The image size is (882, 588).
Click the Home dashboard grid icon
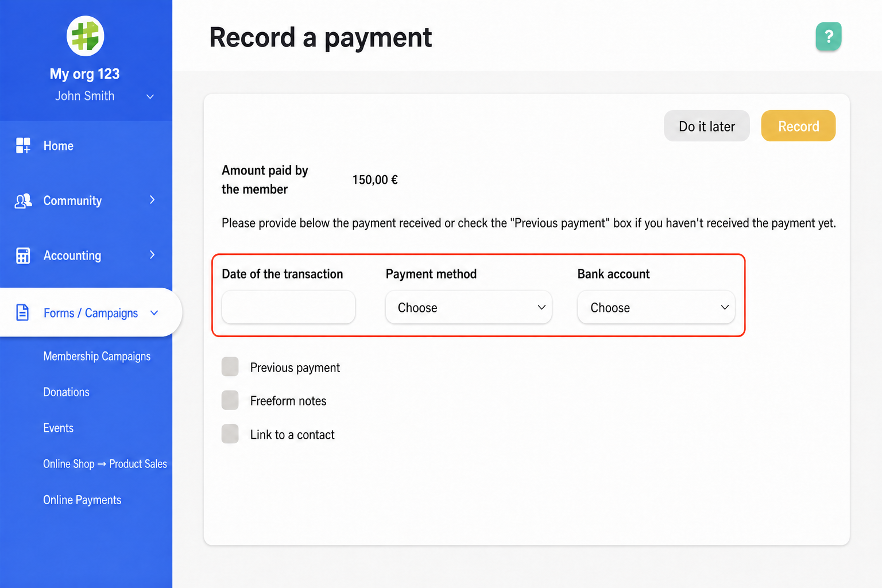[x=23, y=145]
